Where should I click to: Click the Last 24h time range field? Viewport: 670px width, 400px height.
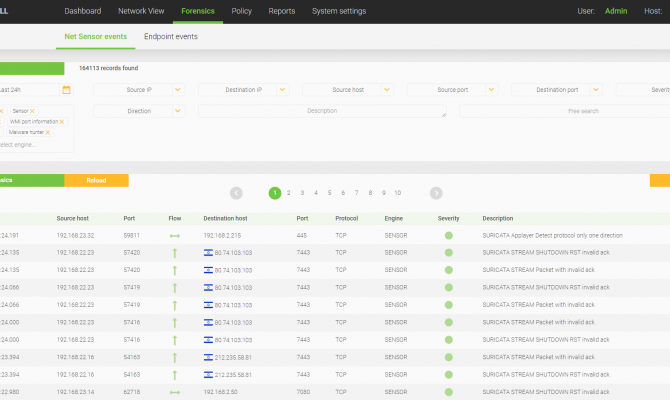29,90
